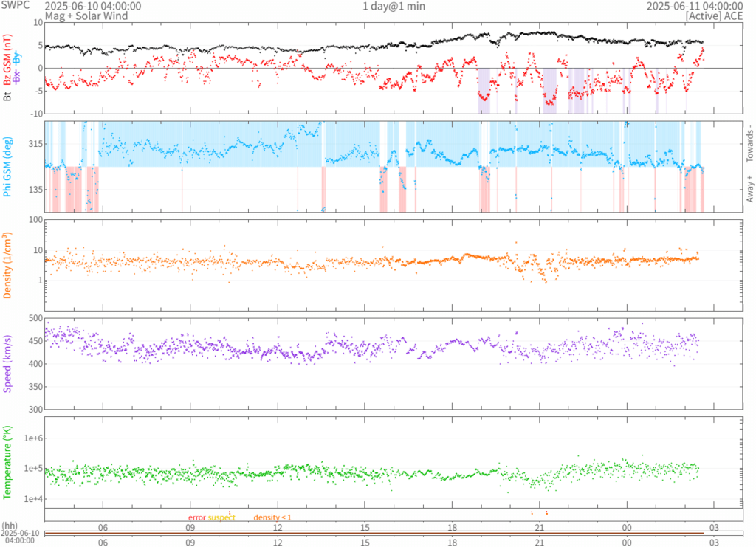Click the '315' tick on the Phi axis
The image size is (756, 547).
tap(35, 144)
